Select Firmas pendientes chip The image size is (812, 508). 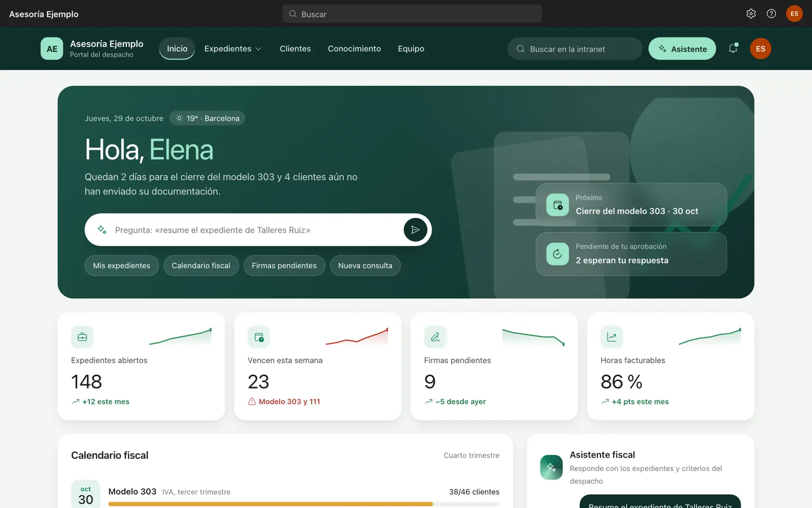(x=284, y=266)
